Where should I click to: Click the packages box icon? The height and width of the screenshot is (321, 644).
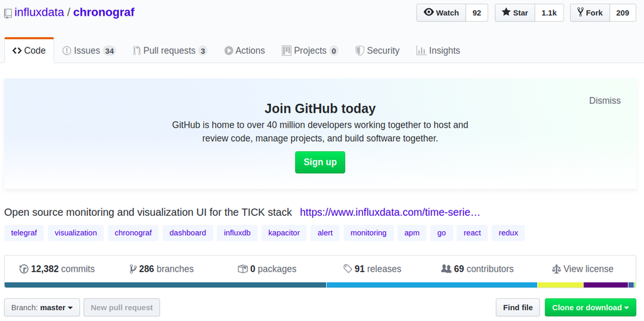click(x=242, y=269)
